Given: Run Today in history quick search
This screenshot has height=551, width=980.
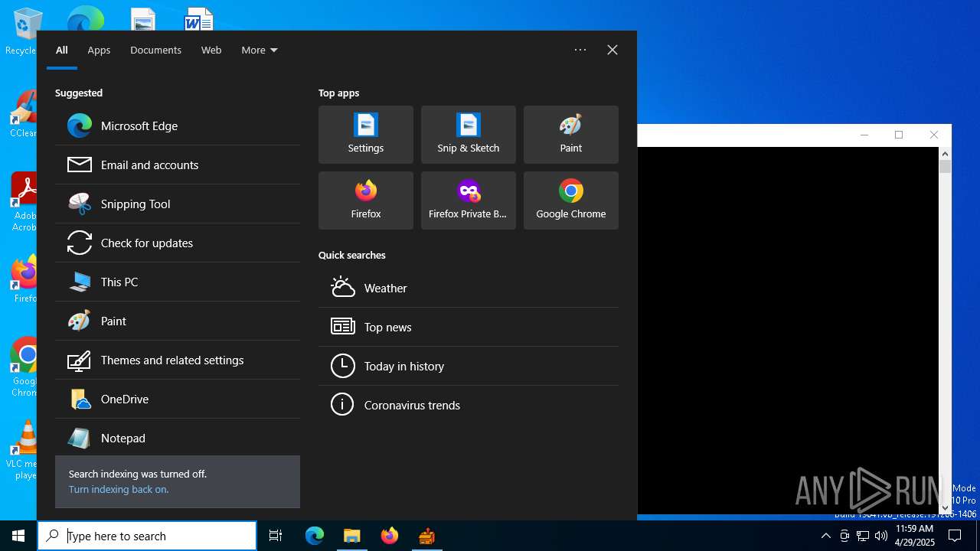Looking at the screenshot, I should point(469,366).
